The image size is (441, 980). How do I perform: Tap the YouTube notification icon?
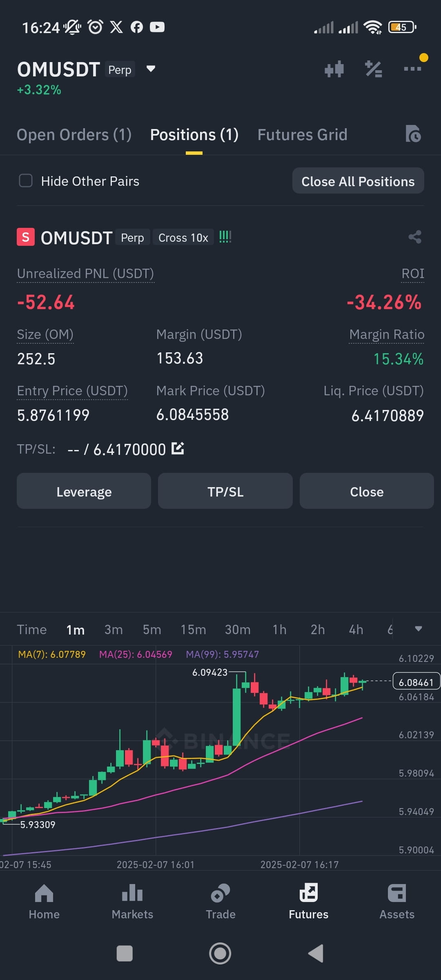pos(157,27)
